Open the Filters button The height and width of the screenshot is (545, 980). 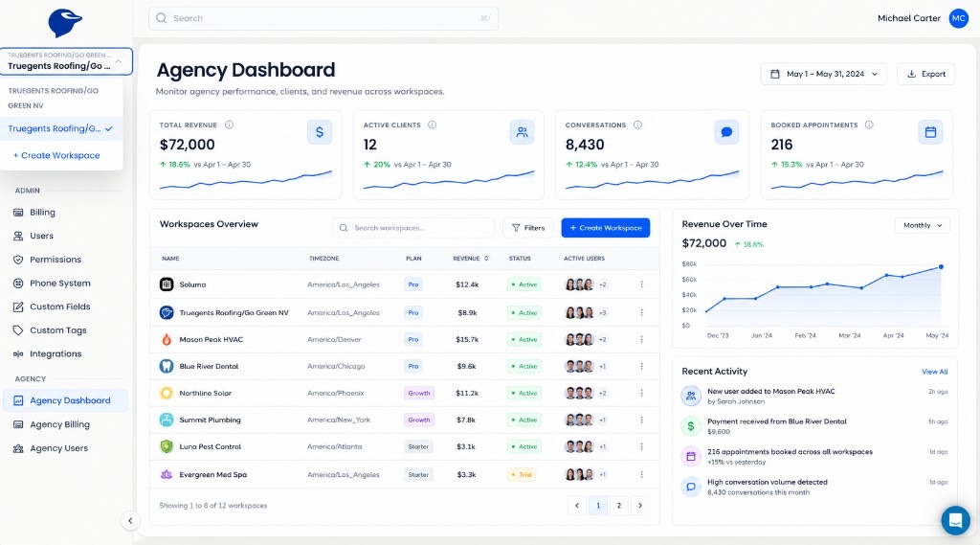click(528, 228)
